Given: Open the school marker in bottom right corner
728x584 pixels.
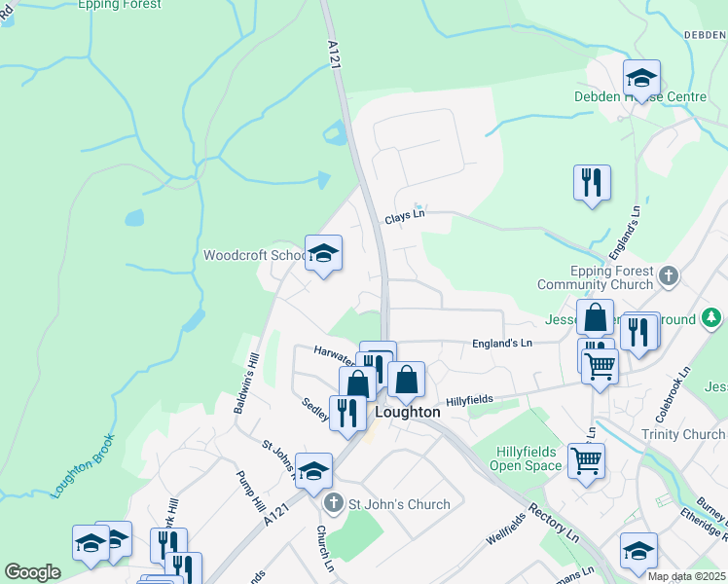Looking at the screenshot, I should click(x=638, y=554).
